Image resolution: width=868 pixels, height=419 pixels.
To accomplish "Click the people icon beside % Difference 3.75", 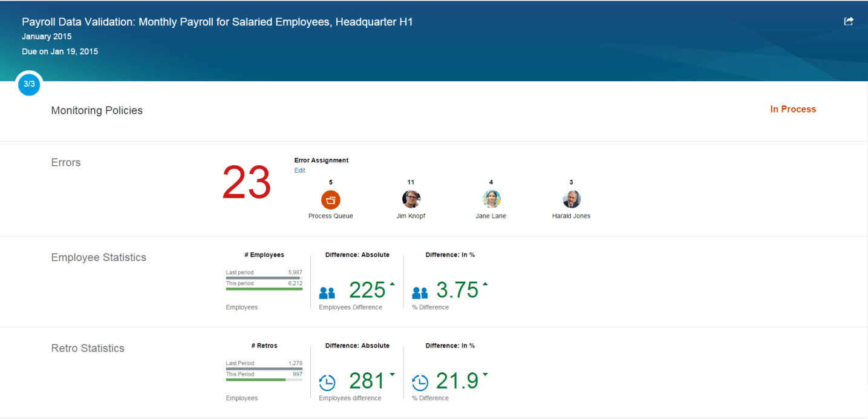I will pos(420,292).
